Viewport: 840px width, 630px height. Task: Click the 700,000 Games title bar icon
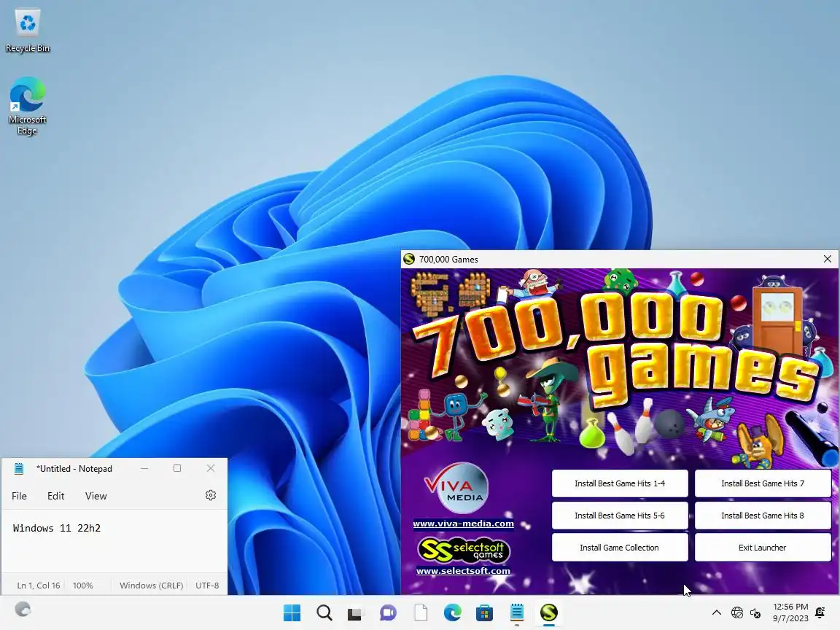pos(409,260)
